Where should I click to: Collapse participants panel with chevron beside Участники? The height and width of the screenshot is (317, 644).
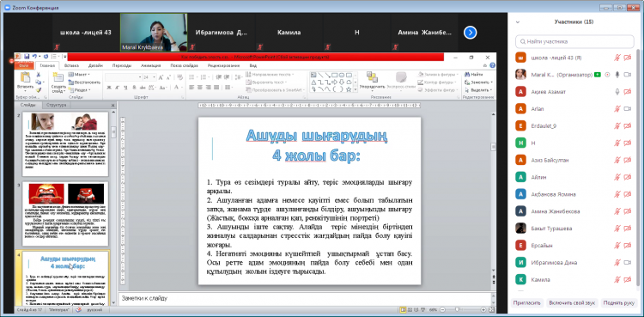[x=518, y=22]
